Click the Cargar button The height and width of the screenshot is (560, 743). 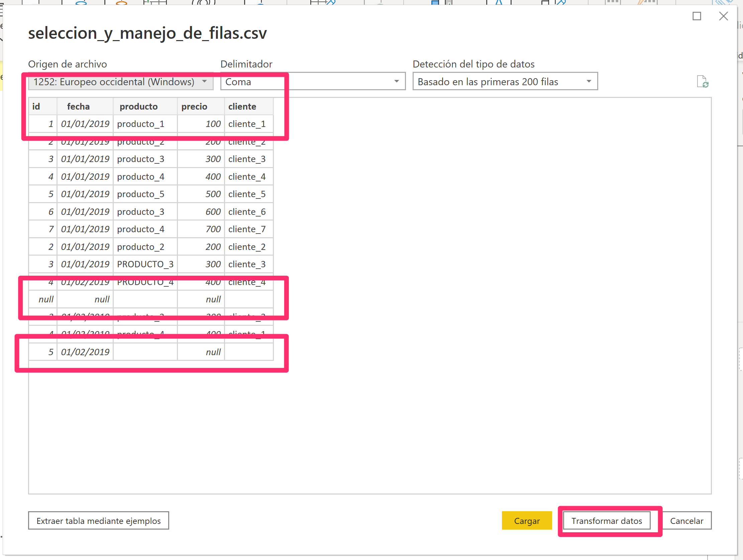tap(526, 521)
